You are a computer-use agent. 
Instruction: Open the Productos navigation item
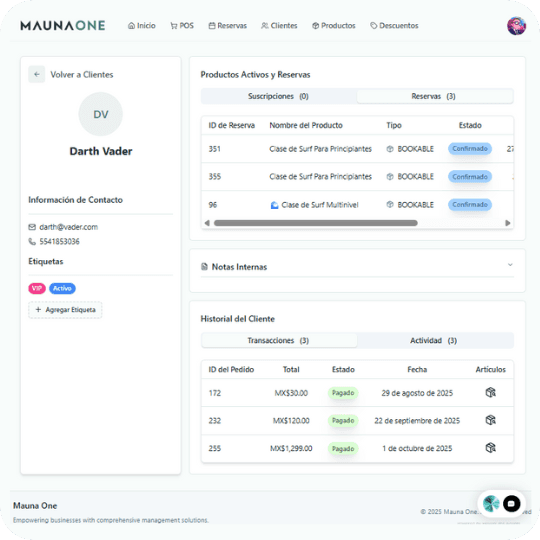point(333,25)
